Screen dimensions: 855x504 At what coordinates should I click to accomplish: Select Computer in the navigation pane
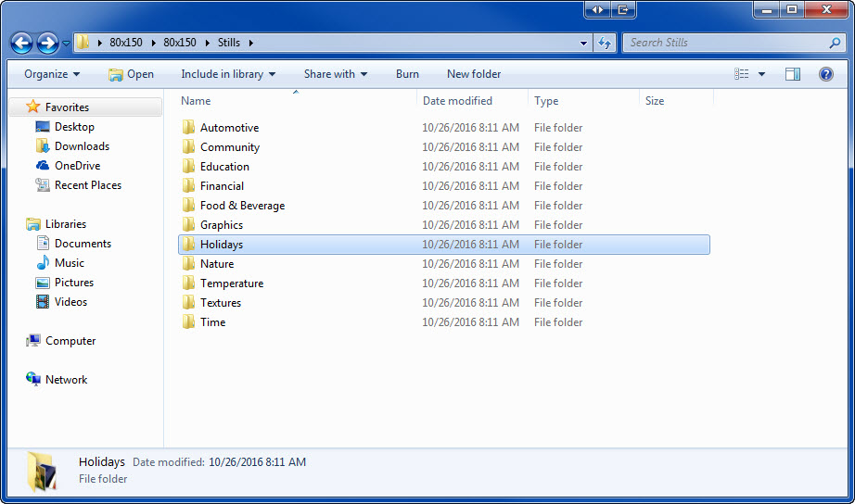pos(70,341)
